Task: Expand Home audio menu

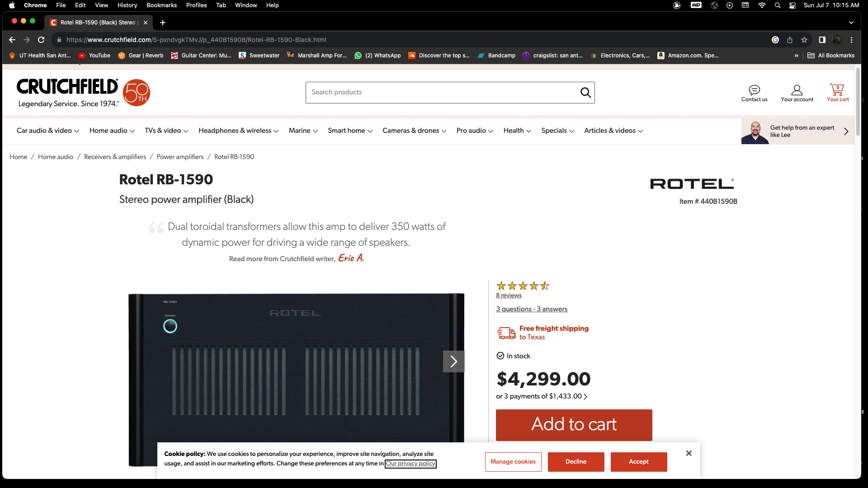Action: click(x=112, y=131)
